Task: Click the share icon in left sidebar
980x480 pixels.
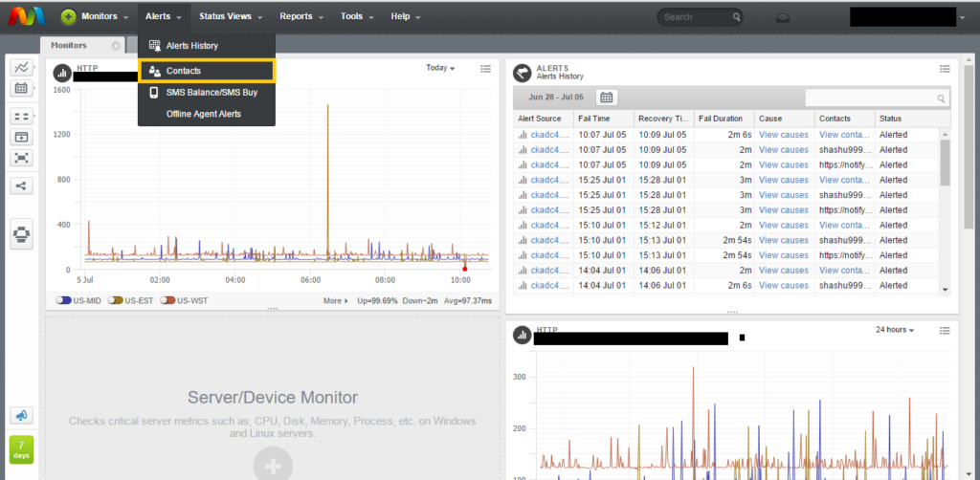Action: pyautogui.click(x=21, y=185)
